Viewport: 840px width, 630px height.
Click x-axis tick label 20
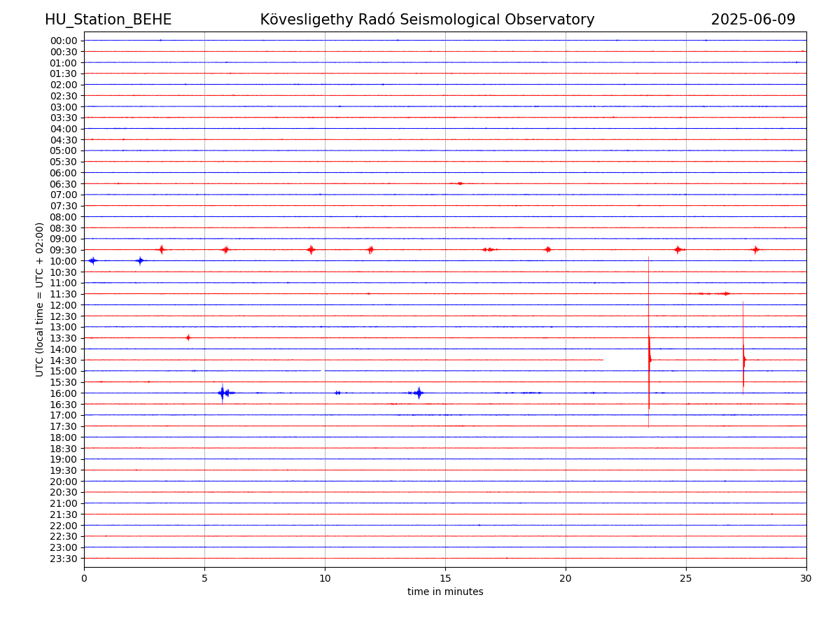coord(566,579)
